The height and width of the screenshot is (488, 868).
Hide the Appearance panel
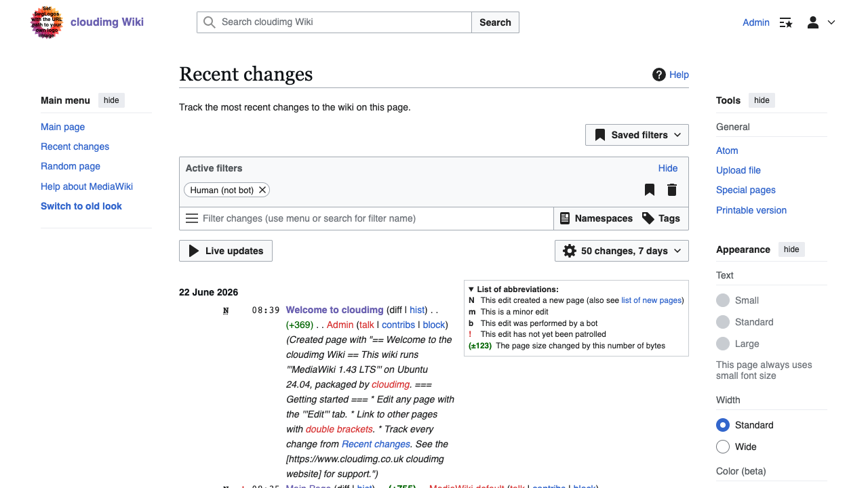coord(791,249)
